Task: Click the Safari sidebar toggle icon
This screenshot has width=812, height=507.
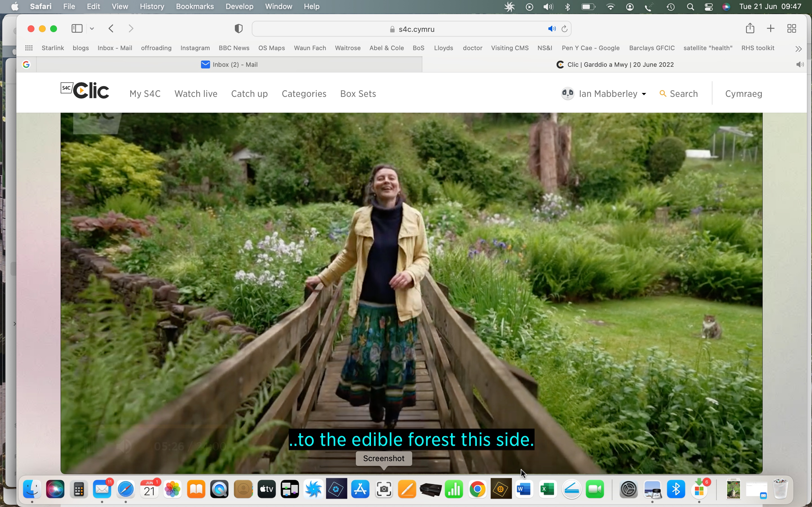Action: pyautogui.click(x=77, y=28)
